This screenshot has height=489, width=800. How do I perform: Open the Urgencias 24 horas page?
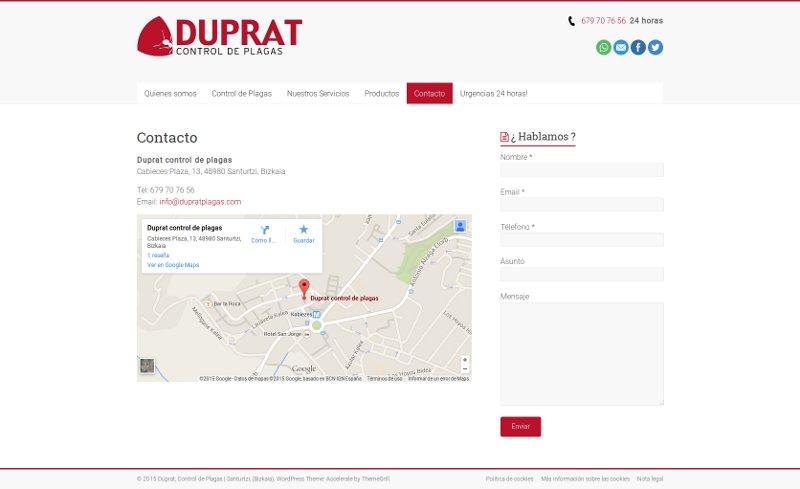(x=493, y=93)
